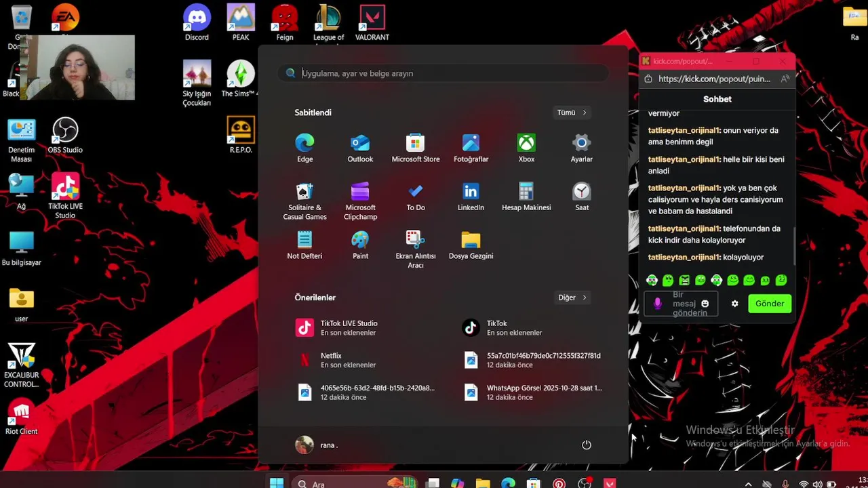Image resolution: width=868 pixels, height=488 pixels.
Task: Switch to OBS Studio on taskbar
Action: (585, 483)
